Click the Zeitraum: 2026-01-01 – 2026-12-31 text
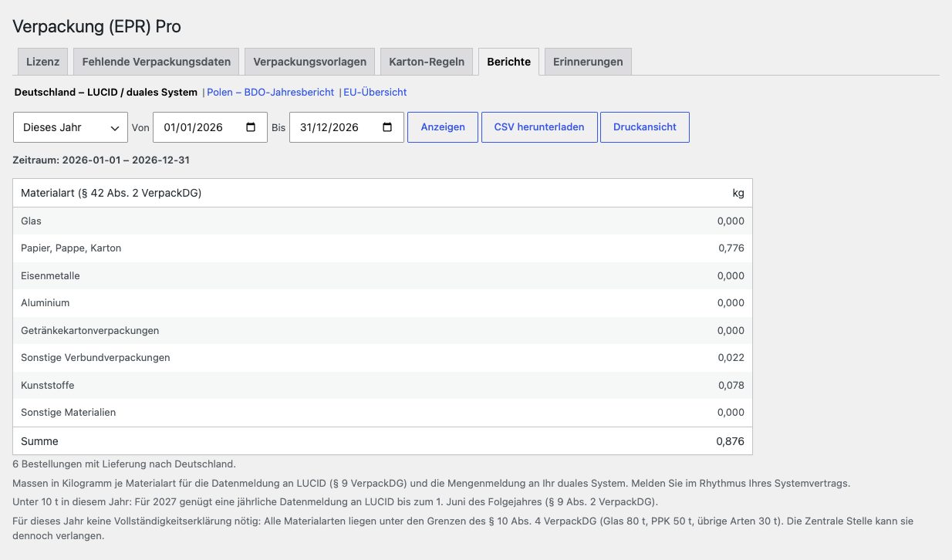The image size is (952, 560). [x=101, y=160]
